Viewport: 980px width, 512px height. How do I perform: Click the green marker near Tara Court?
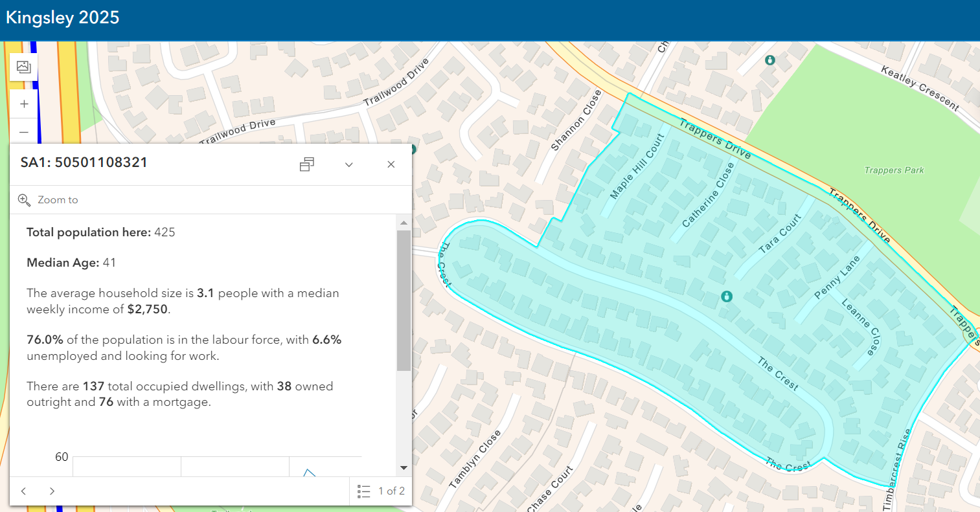pyautogui.click(x=727, y=296)
